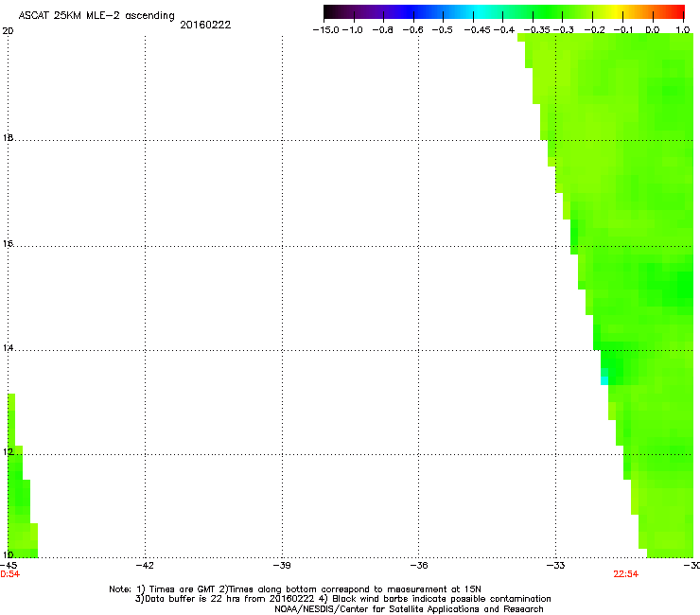Click the red time label 22:54
Screen dimensions: 700x615
[626, 574]
